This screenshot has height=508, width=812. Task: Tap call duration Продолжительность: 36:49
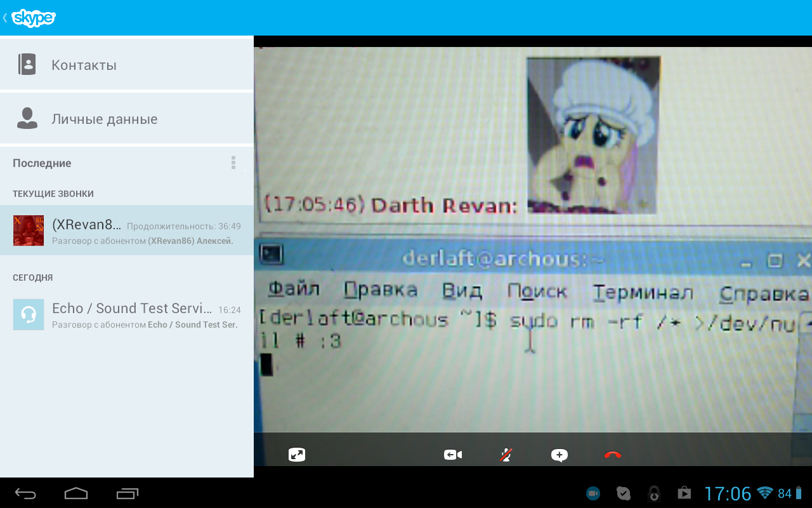coord(184,226)
